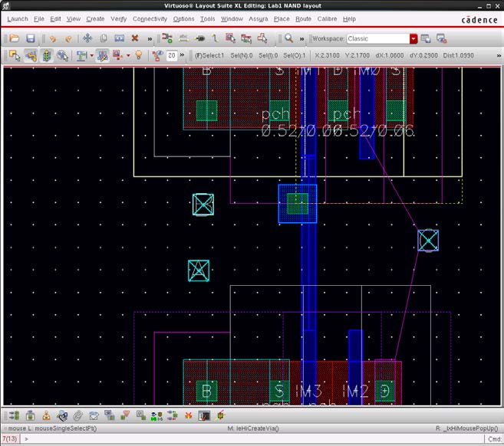Click the Open folder icon in toolbar

point(14,38)
